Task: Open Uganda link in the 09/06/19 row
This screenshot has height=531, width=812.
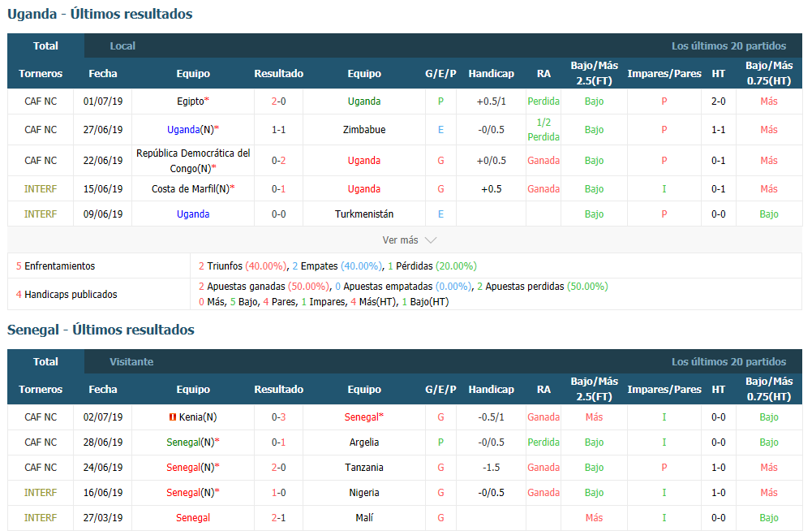Action: [192, 214]
